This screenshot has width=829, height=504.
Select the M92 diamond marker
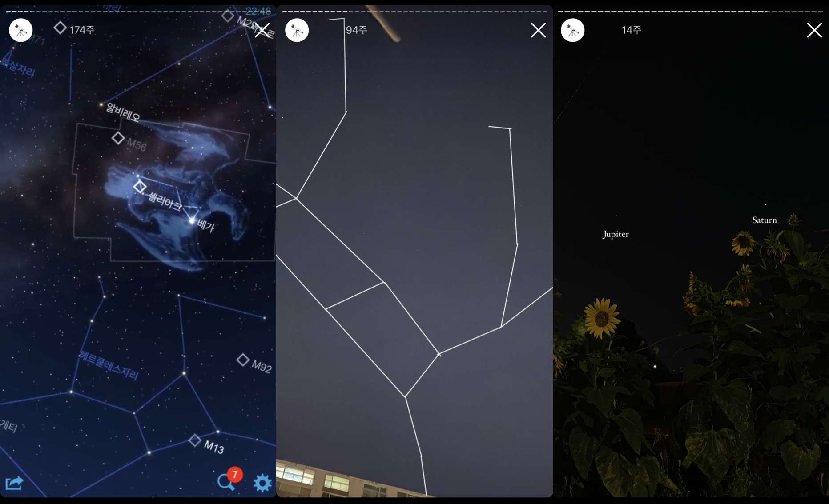pos(243,360)
